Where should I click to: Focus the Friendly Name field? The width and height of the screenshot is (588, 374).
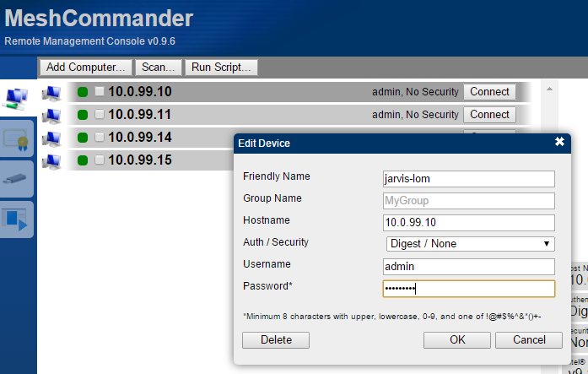pos(469,179)
